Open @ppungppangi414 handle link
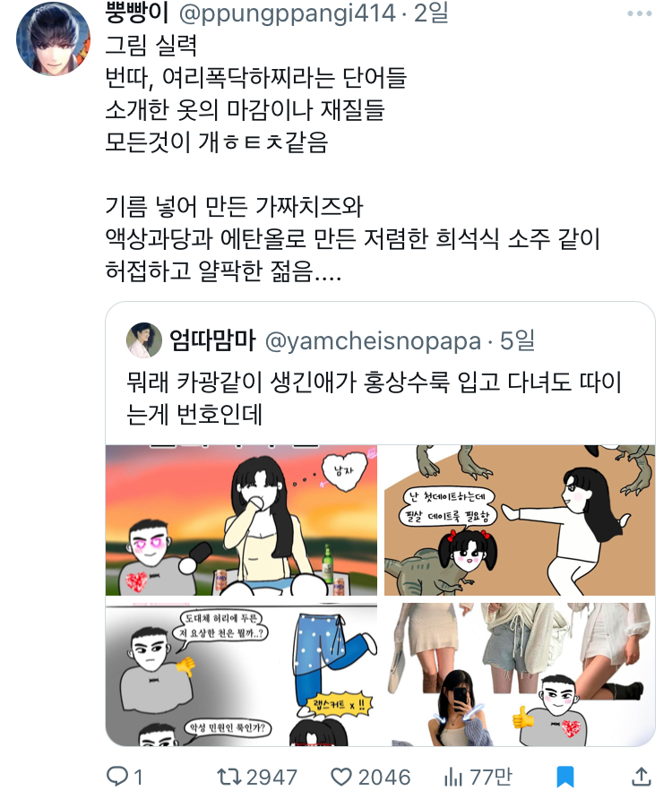 287,13
